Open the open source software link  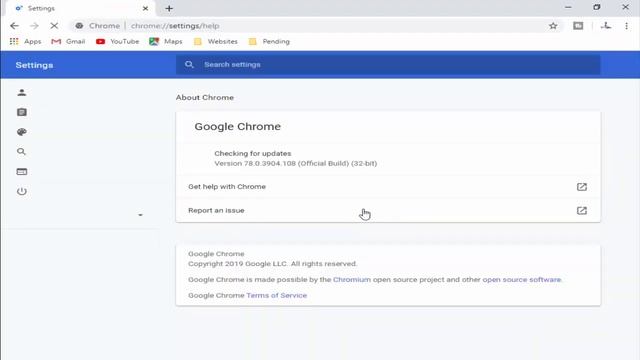522,280
